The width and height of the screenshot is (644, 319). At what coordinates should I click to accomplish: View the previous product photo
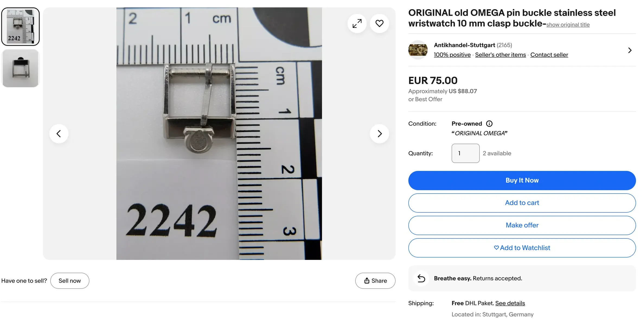coord(59,133)
